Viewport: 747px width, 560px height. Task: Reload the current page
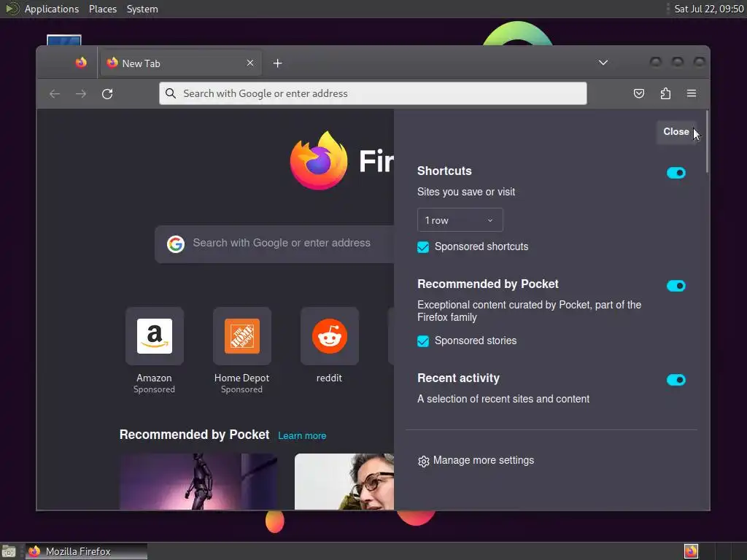coord(107,94)
